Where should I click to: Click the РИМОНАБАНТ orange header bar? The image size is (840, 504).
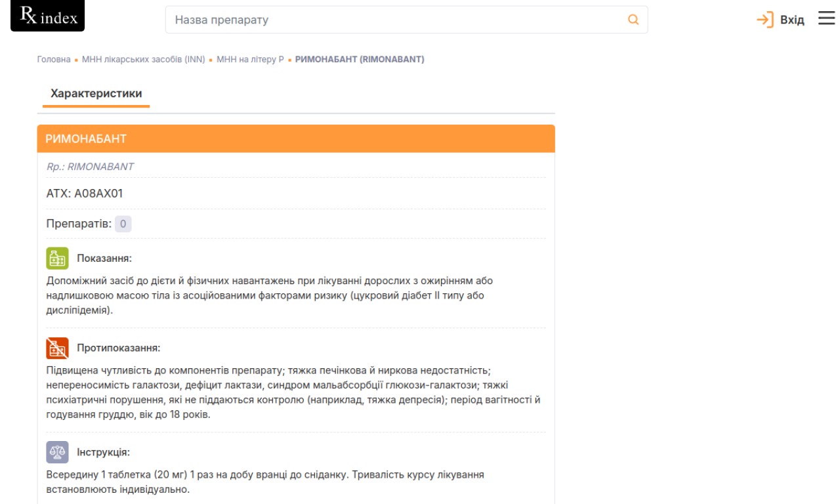click(x=296, y=139)
